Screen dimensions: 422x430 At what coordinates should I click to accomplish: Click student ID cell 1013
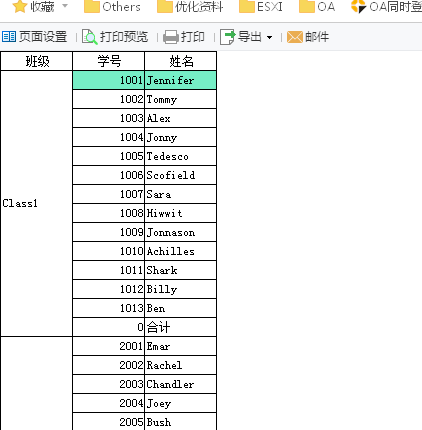click(x=109, y=308)
